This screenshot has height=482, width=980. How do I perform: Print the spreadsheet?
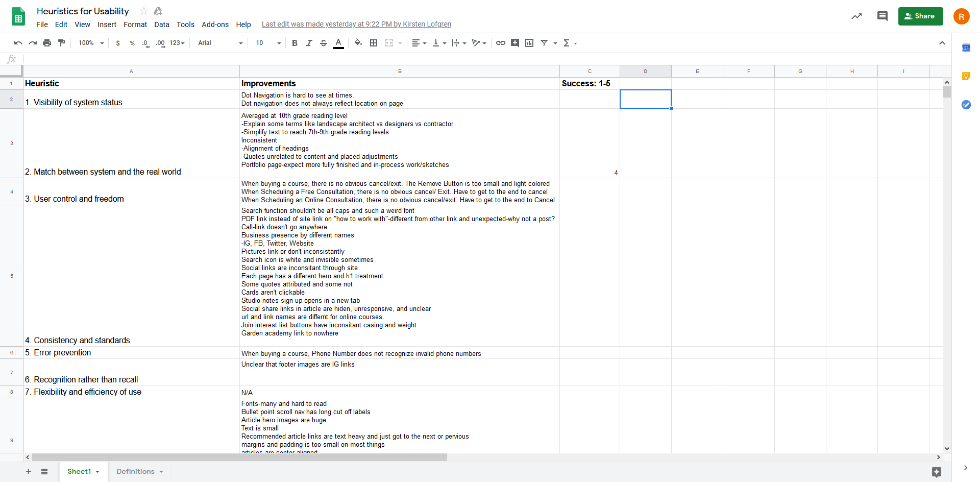[x=47, y=43]
